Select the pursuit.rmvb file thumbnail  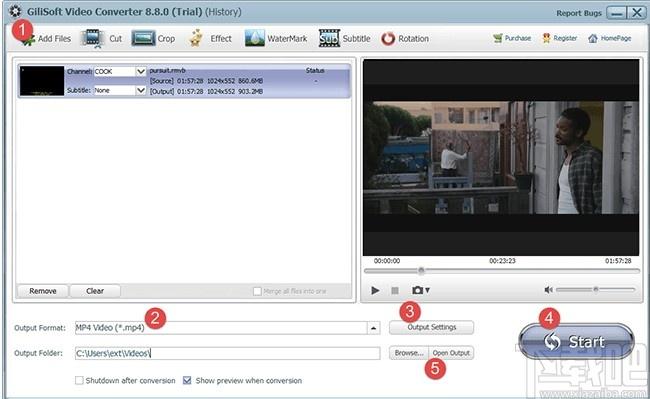coord(42,81)
